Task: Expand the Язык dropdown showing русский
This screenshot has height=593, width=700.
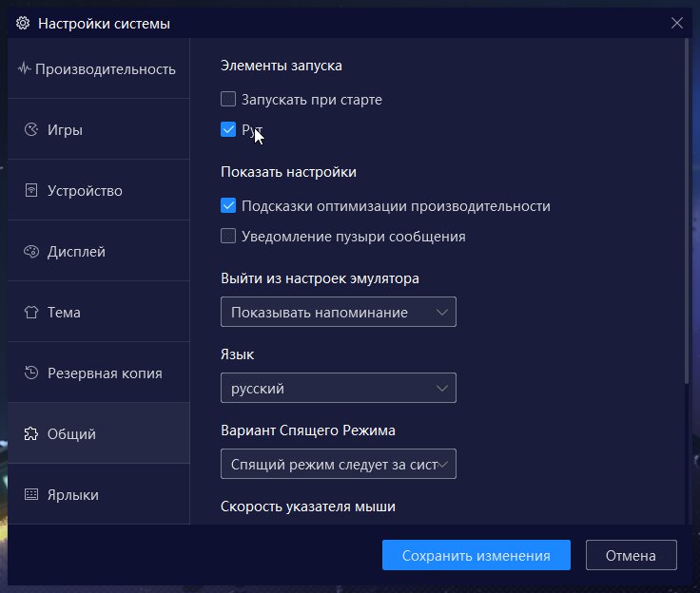Action: (x=339, y=388)
